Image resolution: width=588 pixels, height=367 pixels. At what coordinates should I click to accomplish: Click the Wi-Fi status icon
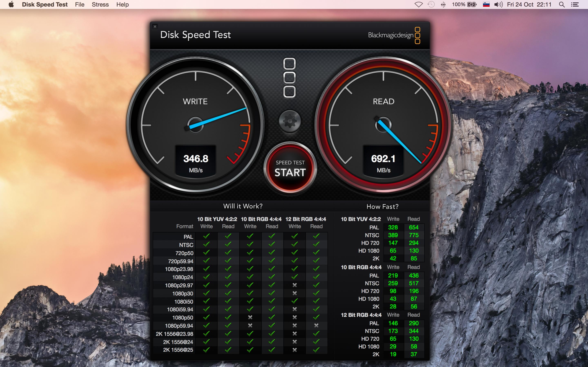(418, 4)
